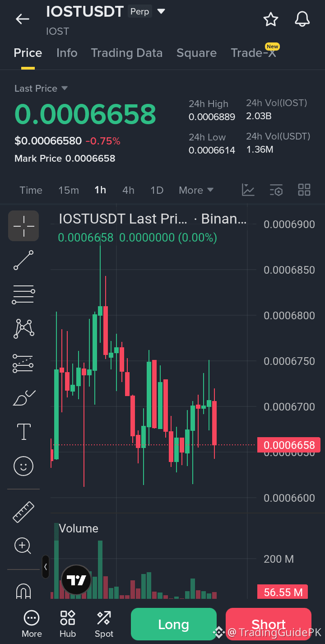This screenshot has height=644, width=325.
Task: Select the 1h timeframe
Action: 100,190
